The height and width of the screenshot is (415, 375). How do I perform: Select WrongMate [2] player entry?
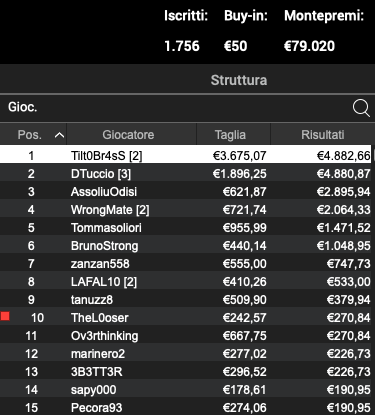[x=185, y=210]
